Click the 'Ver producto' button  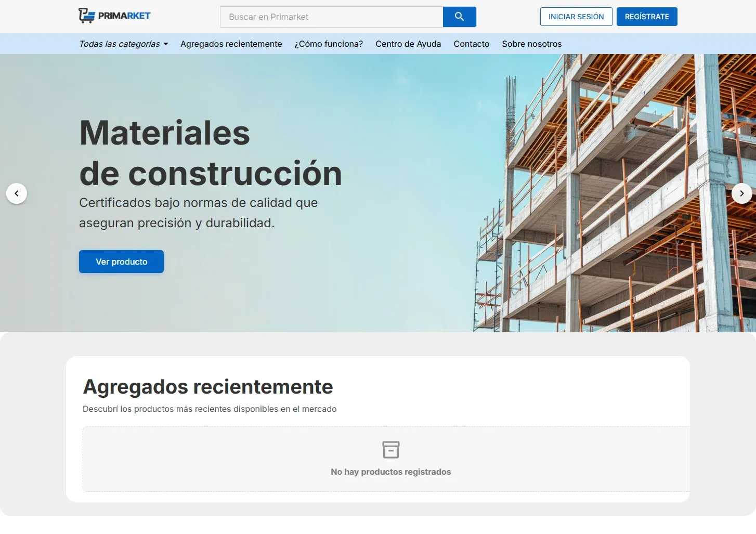121,262
